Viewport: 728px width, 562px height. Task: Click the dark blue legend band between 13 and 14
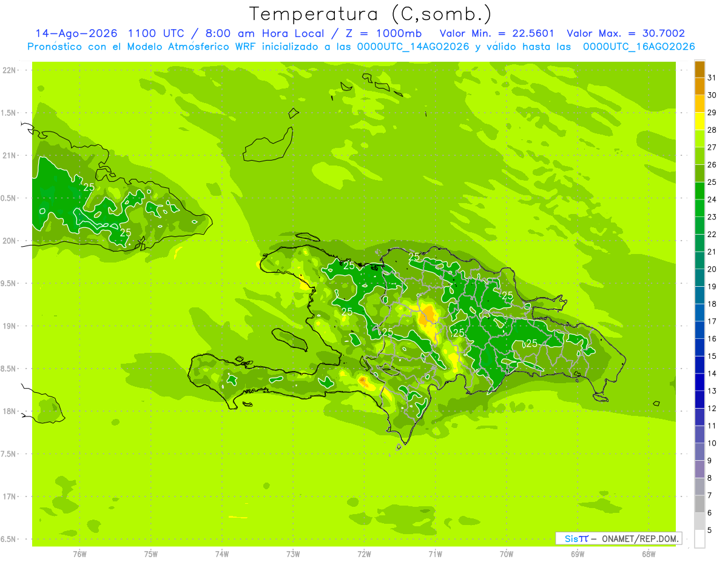coord(699,383)
